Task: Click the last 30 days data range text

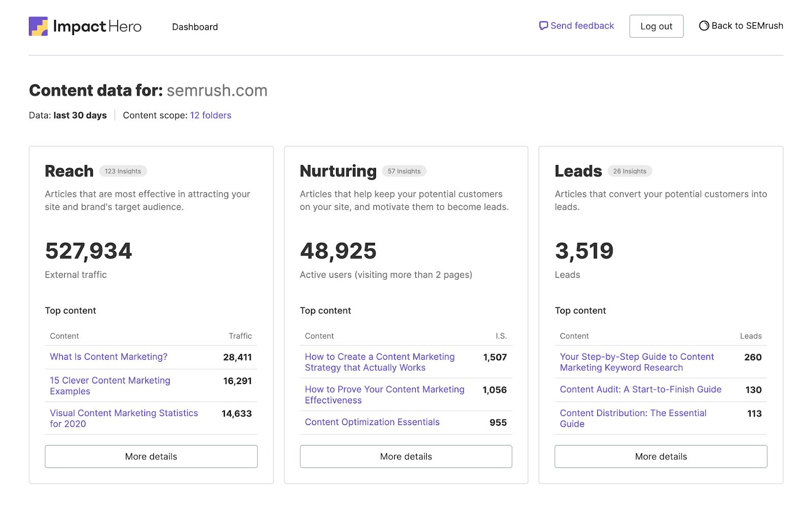Action: click(80, 115)
